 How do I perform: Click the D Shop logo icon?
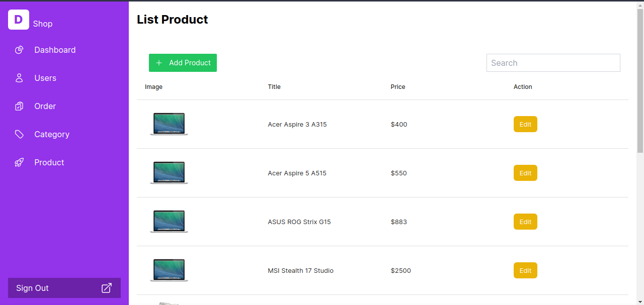[19, 20]
